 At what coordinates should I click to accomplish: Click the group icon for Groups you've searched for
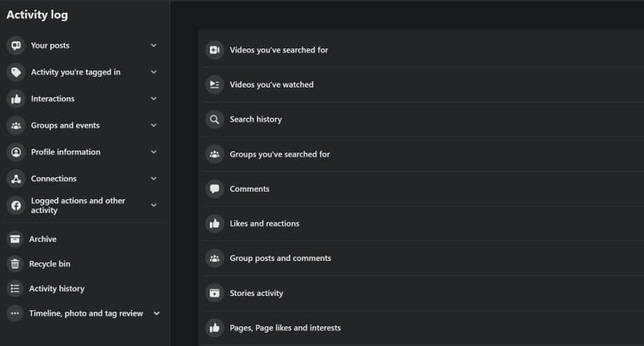215,154
